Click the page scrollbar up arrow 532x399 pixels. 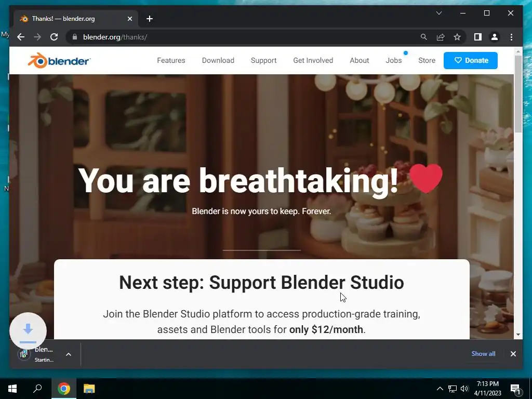(x=518, y=51)
